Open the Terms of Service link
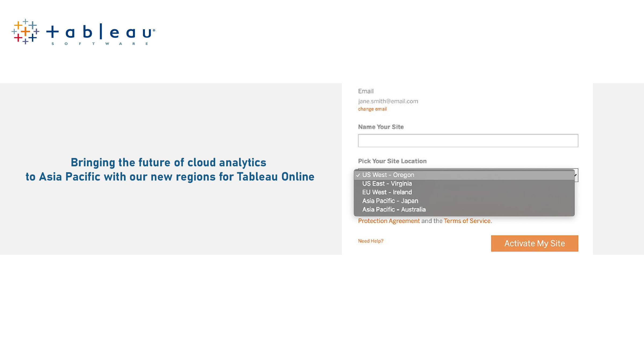The image size is (644, 338). tap(467, 221)
